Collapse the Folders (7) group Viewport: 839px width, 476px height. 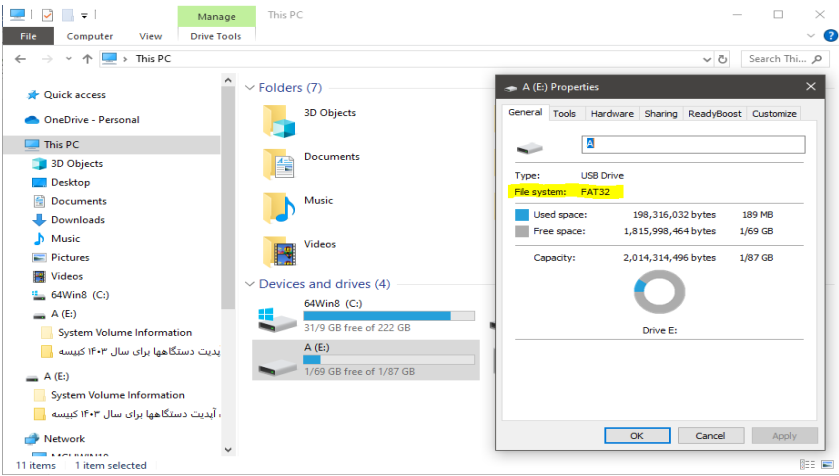[x=249, y=88]
